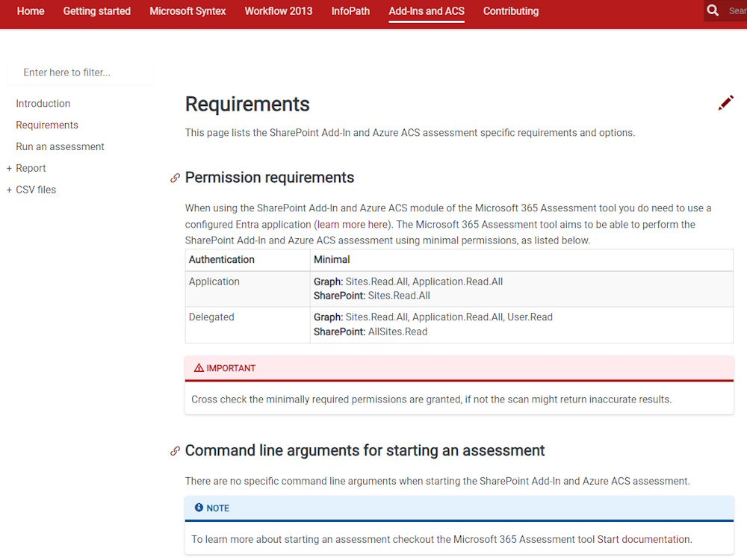Screen dimensions: 747x560
Task: Expand the Report sidebar section
Action: pyautogui.click(x=9, y=168)
